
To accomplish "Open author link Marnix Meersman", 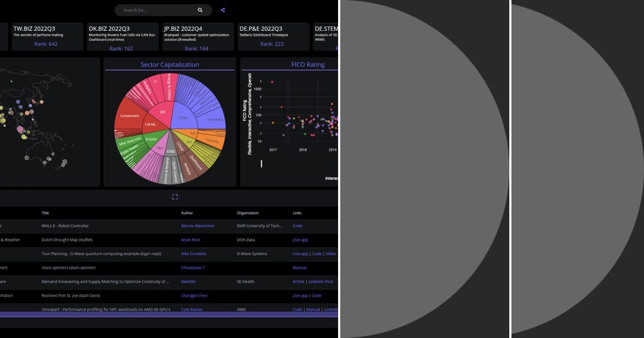I will tap(197, 226).
